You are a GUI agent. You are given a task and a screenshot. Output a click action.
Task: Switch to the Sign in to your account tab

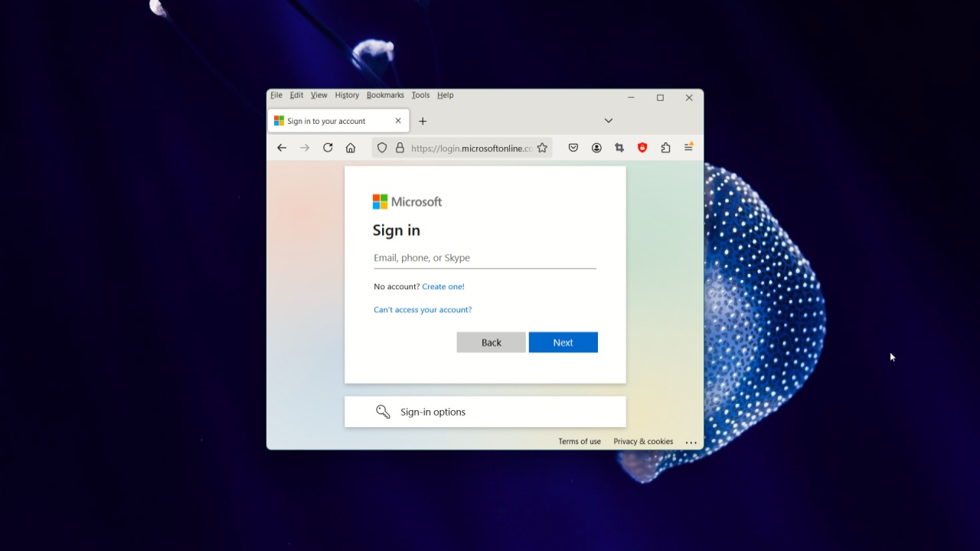point(329,120)
